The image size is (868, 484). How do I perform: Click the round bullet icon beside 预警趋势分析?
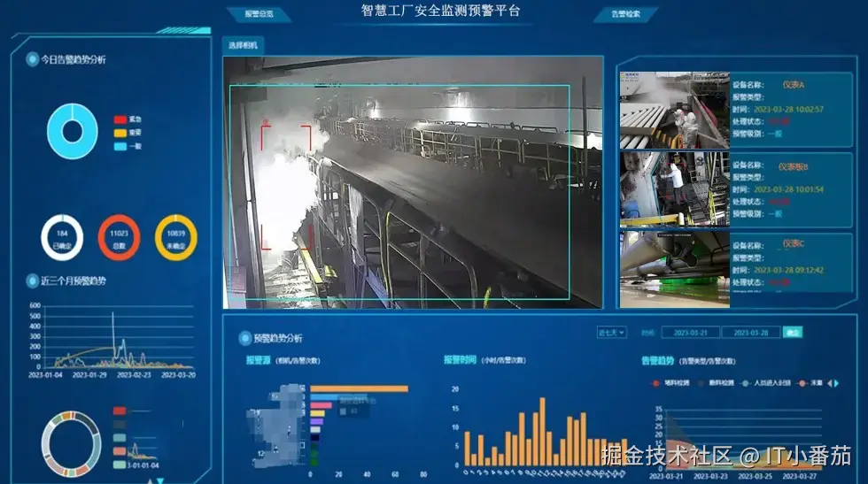[244, 338]
